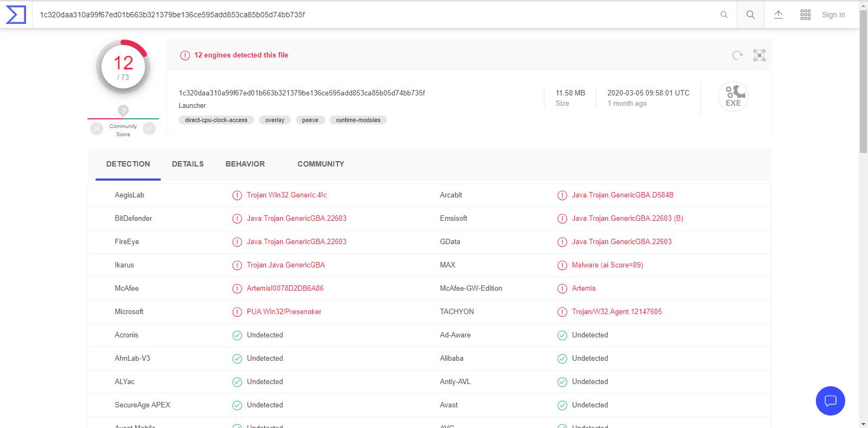
Task: Click the scrollbar down arrow
Action: click(x=863, y=424)
